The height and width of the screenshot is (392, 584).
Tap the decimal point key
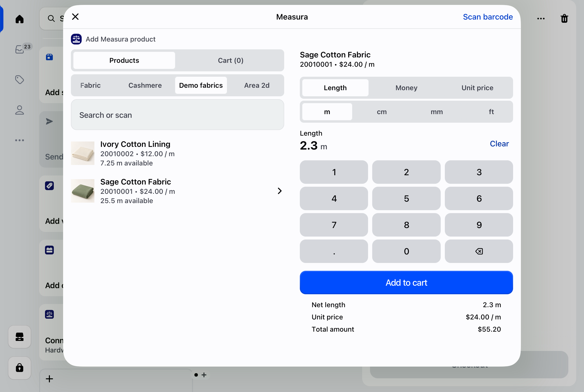click(334, 251)
